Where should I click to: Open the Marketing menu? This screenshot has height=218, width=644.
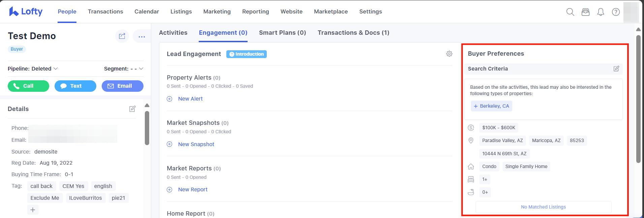pyautogui.click(x=217, y=11)
